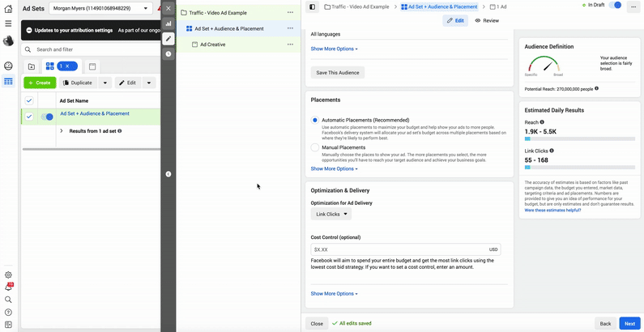
Task: Open the Link Clicks optimization dropdown
Action: [331, 215]
